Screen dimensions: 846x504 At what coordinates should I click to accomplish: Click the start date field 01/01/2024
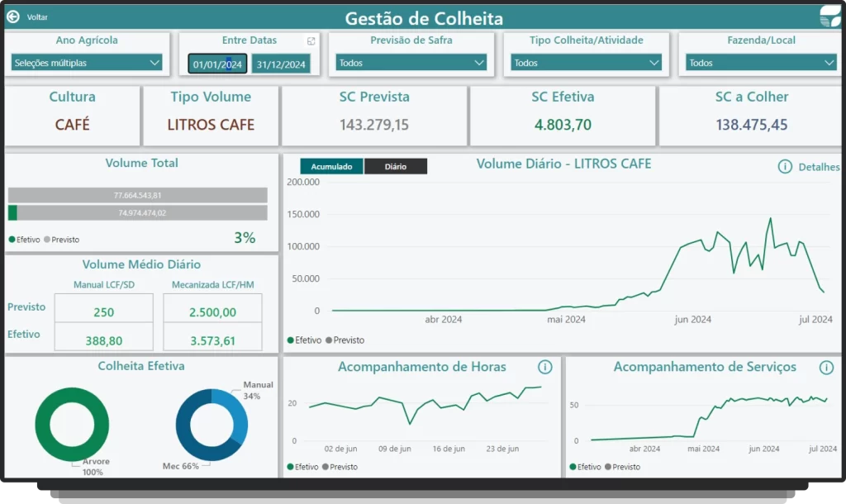pos(217,64)
